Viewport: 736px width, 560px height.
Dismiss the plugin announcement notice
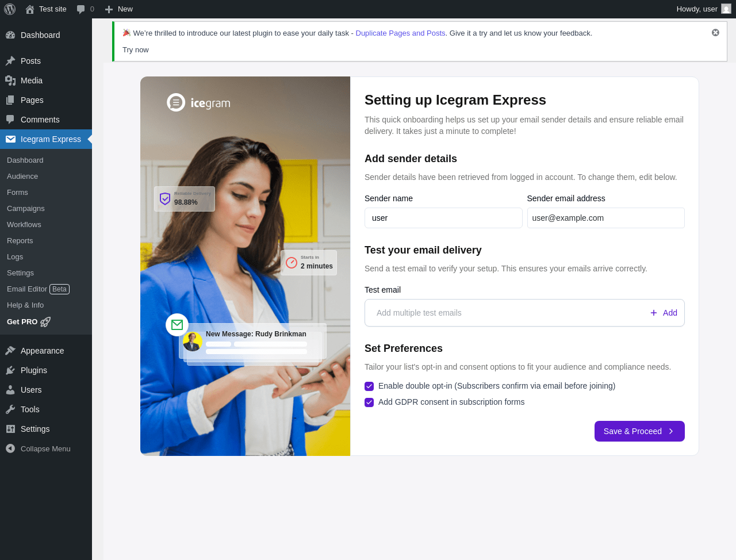coord(715,33)
